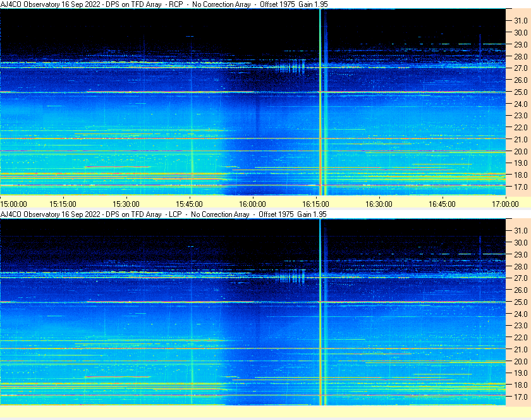Pick the 30.0 frequency label on LCP plot
This screenshot has width=531, height=420.
[521, 242]
